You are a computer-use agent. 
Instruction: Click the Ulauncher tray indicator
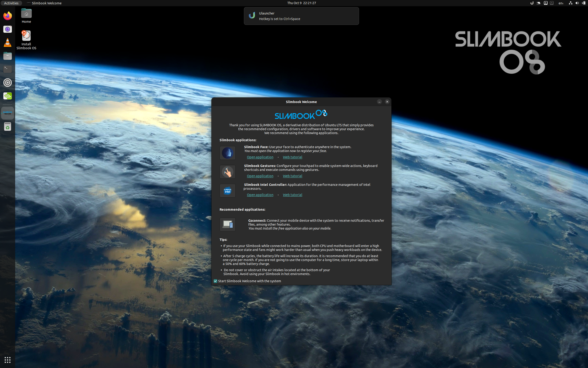[532, 3]
